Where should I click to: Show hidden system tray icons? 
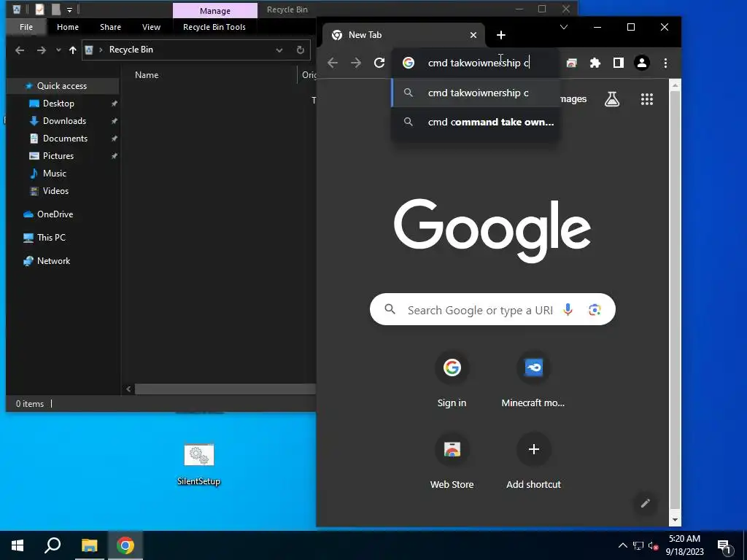click(x=623, y=545)
